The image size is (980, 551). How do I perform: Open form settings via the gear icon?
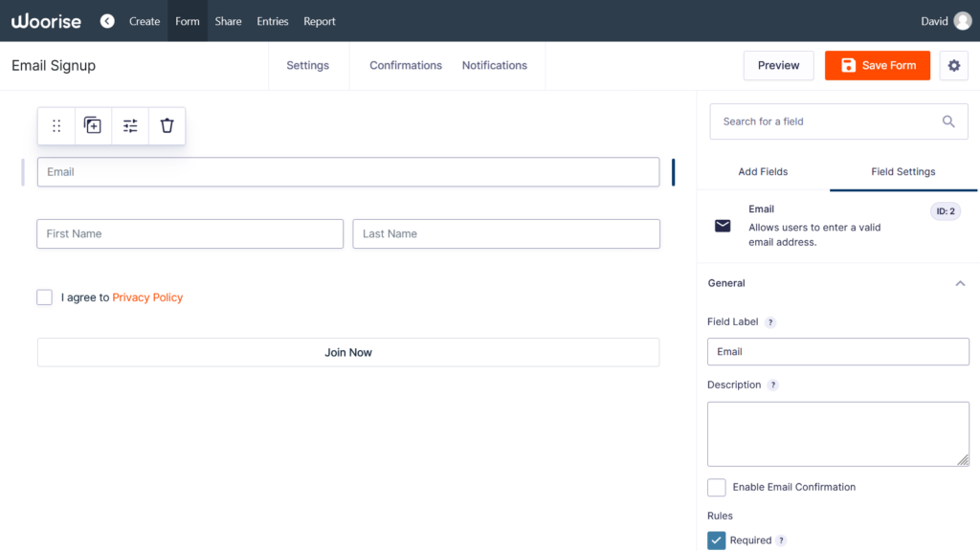pos(953,65)
